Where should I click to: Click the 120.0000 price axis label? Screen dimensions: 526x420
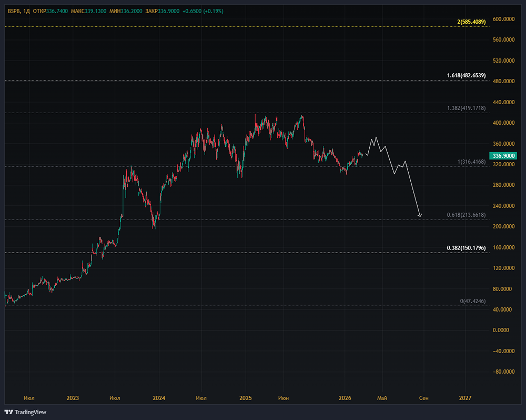[503, 268]
